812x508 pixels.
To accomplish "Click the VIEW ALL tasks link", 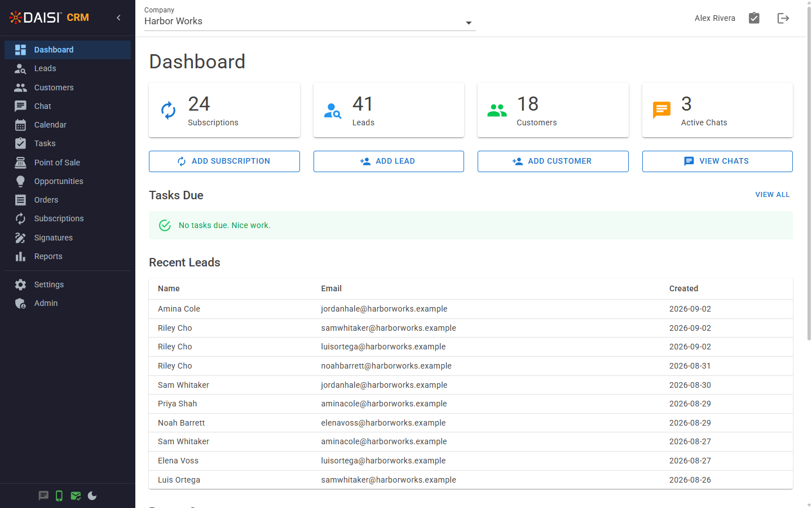I will point(773,195).
